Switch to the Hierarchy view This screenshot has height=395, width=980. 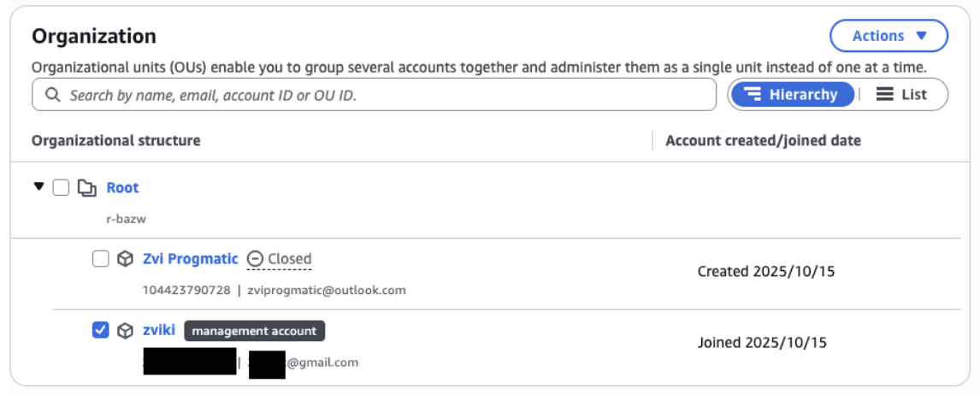pos(791,95)
